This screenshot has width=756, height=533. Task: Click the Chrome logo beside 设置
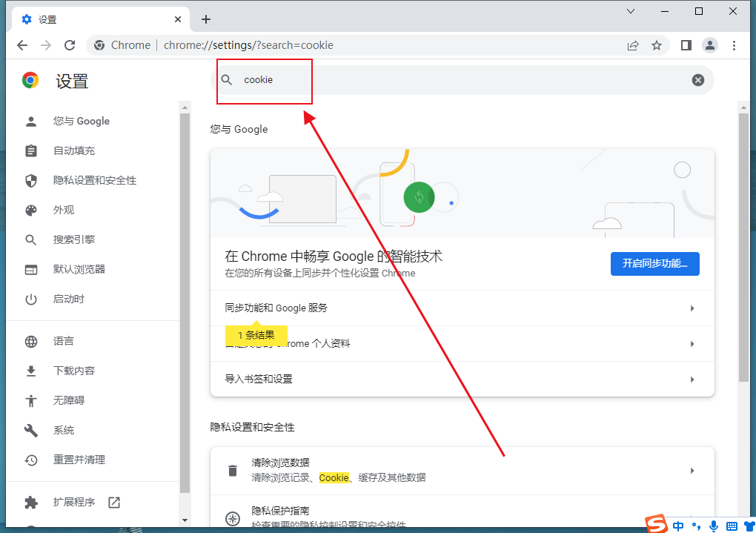(x=30, y=80)
